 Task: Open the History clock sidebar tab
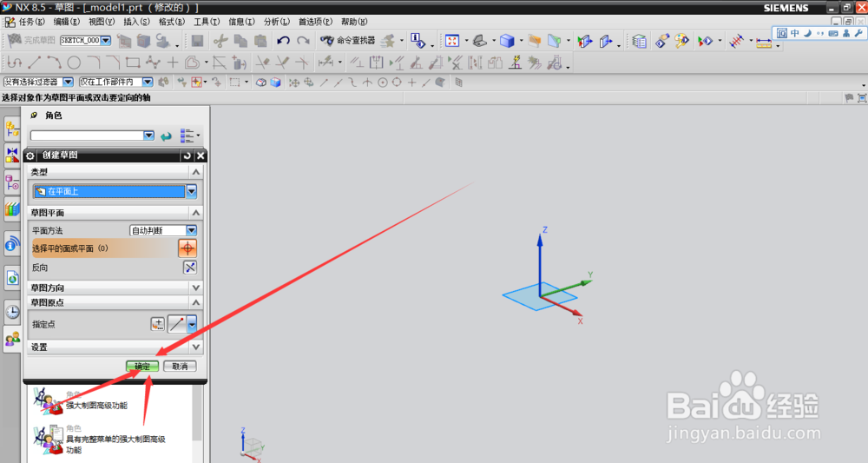point(12,312)
